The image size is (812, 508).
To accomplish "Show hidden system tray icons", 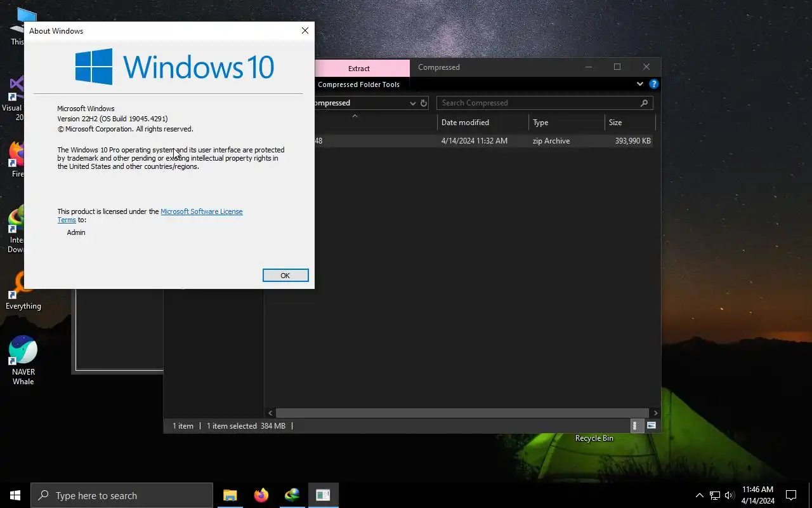I will (700, 495).
